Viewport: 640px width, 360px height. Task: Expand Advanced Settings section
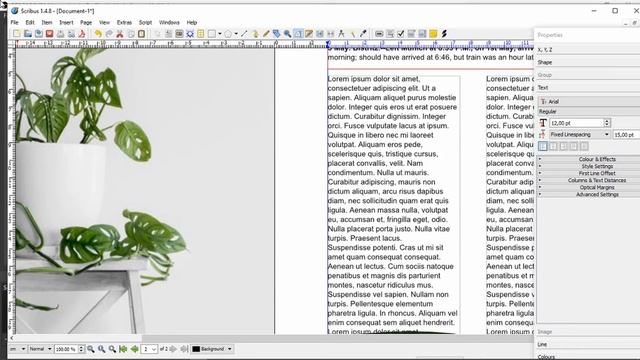[589, 194]
